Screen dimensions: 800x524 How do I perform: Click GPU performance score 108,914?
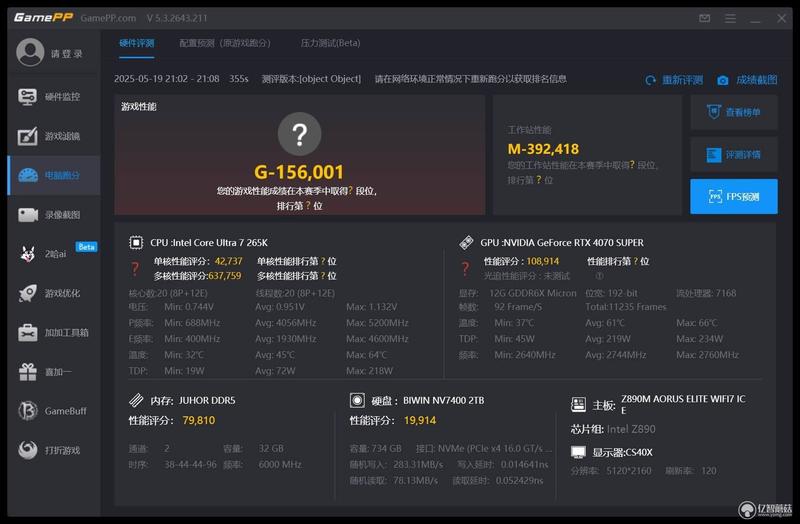tap(543, 261)
